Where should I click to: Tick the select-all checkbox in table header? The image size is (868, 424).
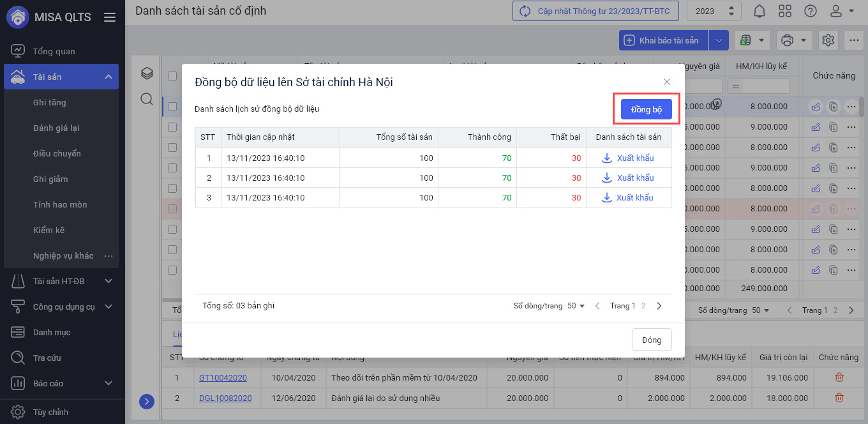(172, 76)
